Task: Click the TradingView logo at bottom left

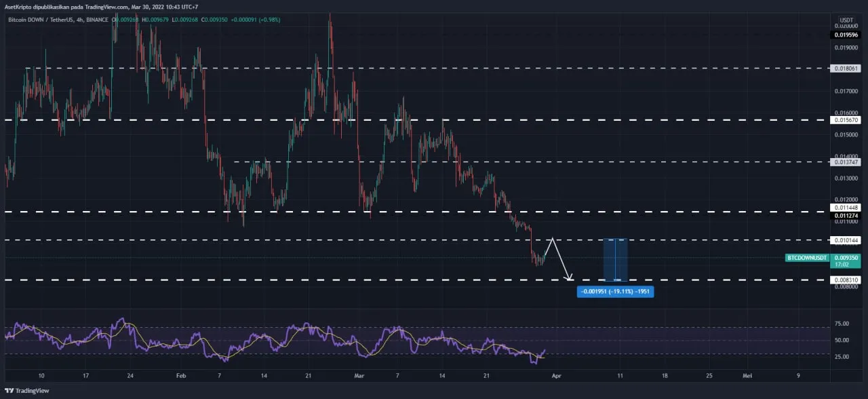Action: [x=26, y=390]
